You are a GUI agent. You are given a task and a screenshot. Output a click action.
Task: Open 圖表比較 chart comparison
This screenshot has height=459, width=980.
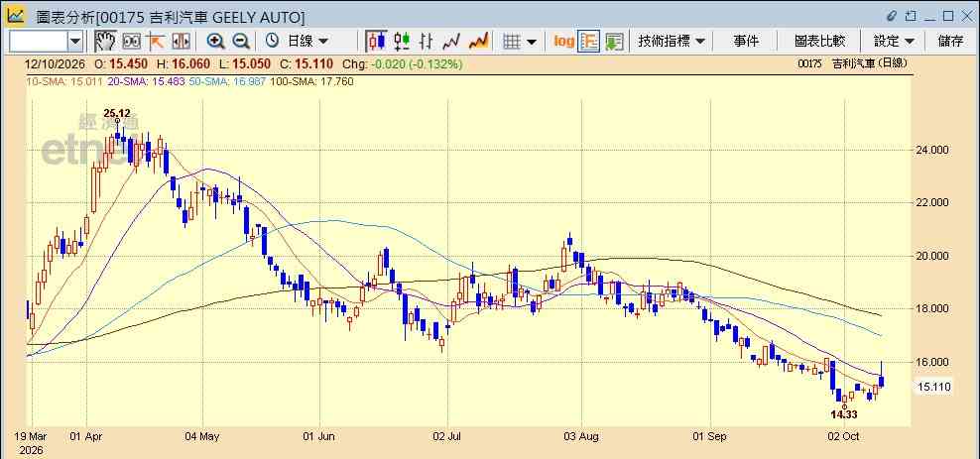819,42
